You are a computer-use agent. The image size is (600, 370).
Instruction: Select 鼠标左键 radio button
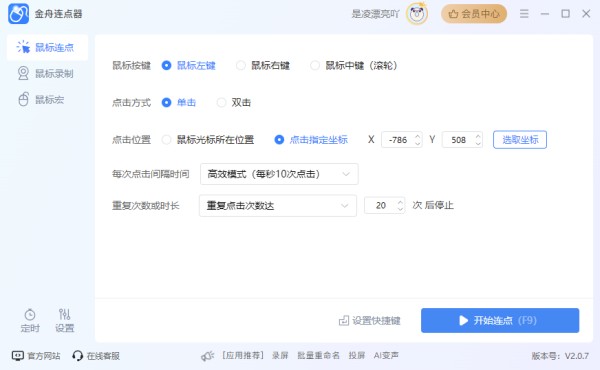[166, 65]
